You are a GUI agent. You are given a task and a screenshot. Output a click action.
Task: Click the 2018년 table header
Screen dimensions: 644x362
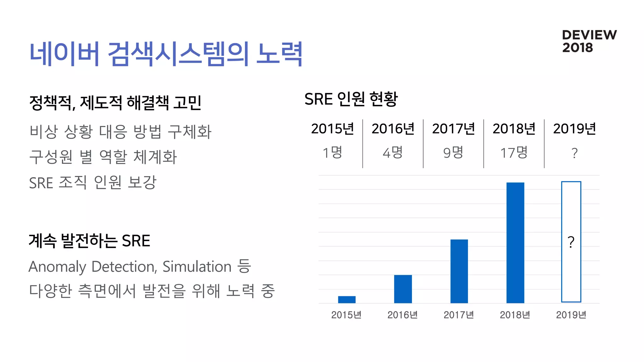point(514,129)
